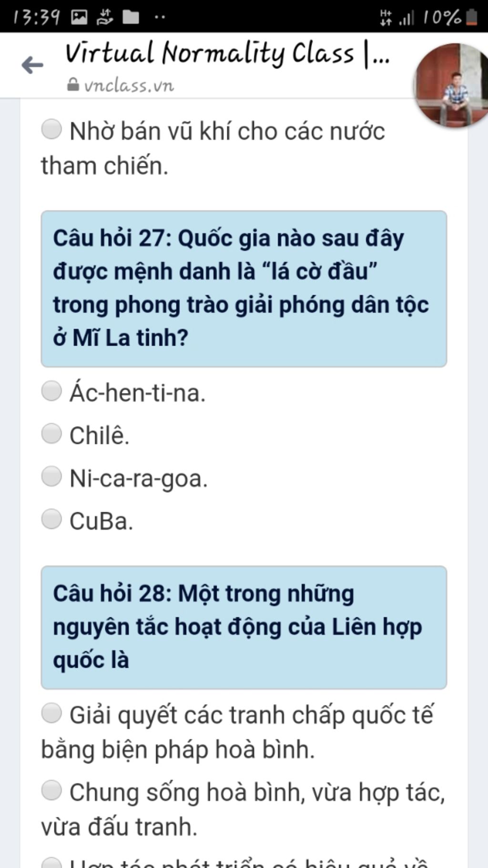Tap the battery icon in status bar

point(471,17)
